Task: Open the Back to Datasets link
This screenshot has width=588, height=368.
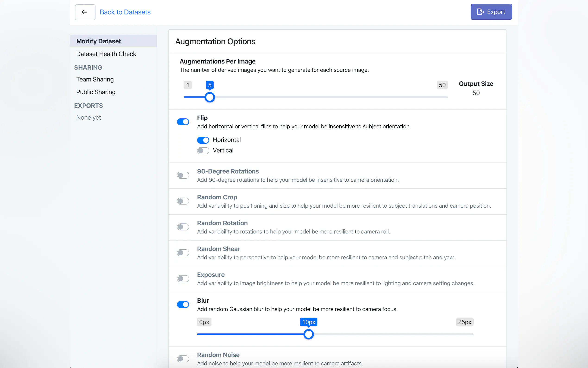Action: 125,12
